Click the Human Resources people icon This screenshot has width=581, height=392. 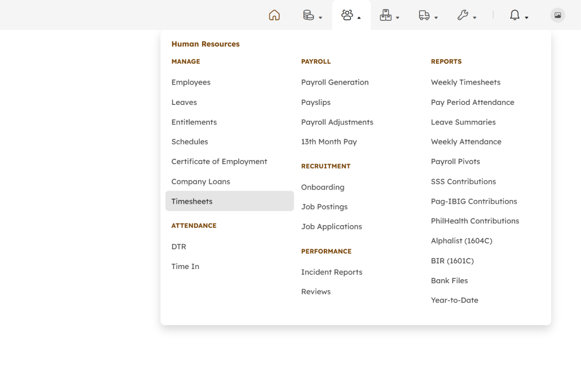tap(347, 15)
